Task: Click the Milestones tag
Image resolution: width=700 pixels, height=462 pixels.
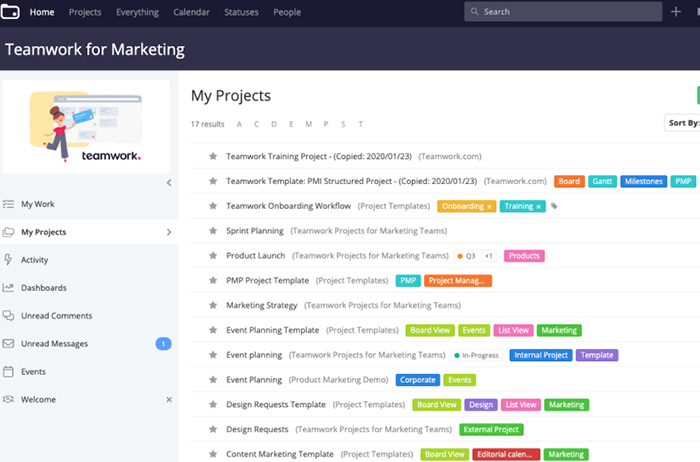Action: click(x=644, y=181)
